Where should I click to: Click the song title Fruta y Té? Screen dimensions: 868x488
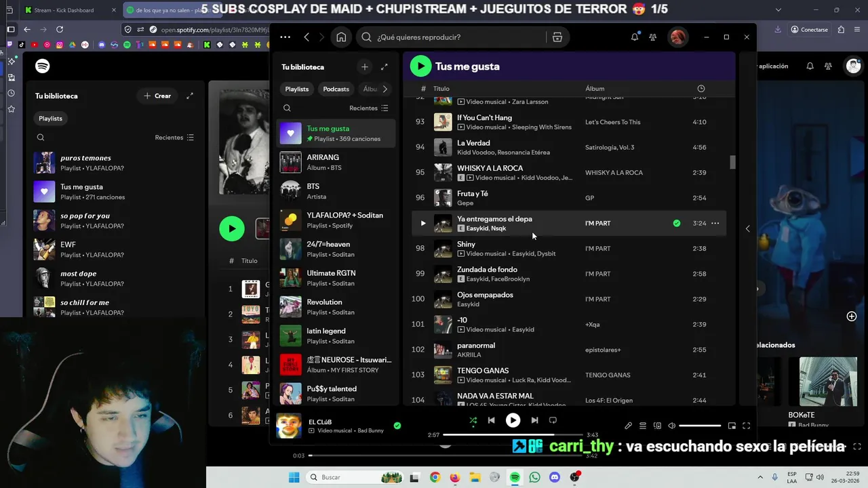pyautogui.click(x=473, y=193)
